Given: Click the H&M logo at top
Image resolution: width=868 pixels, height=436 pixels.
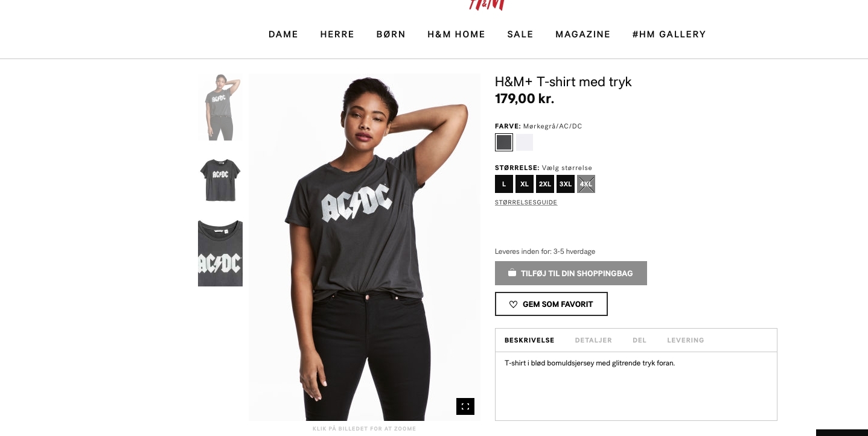Looking at the screenshot, I should 487,5.
